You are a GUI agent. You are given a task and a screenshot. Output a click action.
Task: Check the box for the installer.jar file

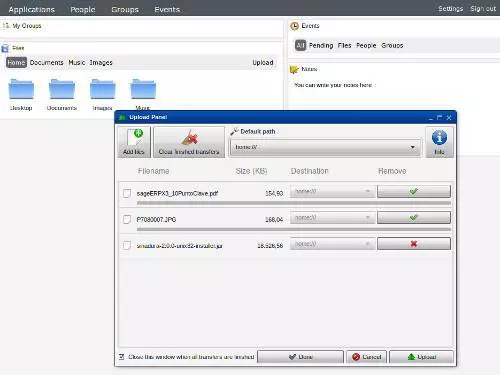click(127, 245)
